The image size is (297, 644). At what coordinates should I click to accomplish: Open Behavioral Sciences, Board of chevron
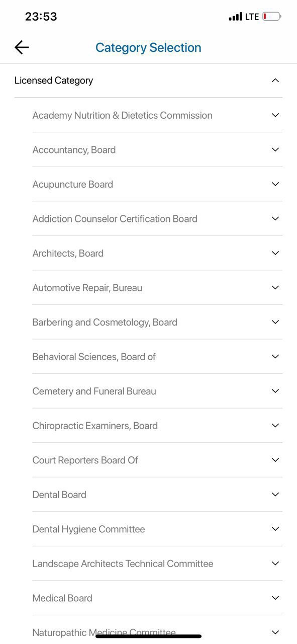coord(275,356)
